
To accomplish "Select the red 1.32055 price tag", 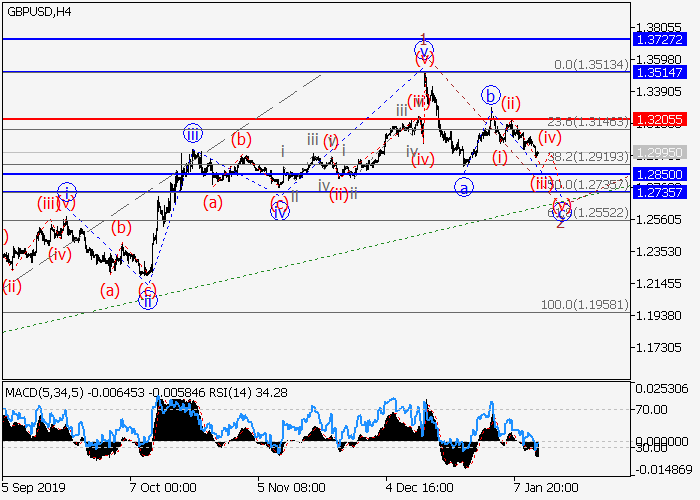I will [x=660, y=120].
